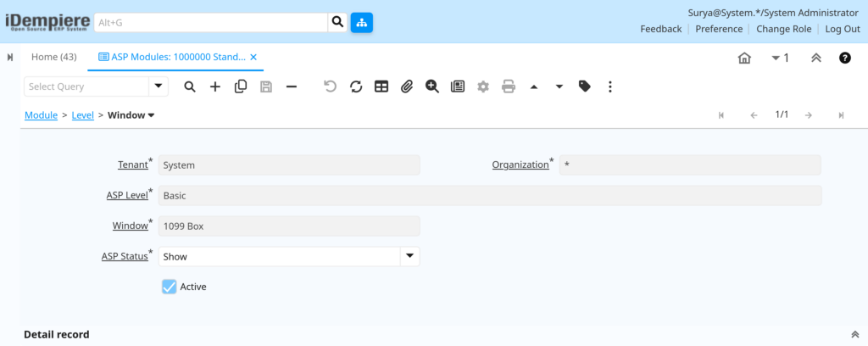Expand the Window breadcrumb dropdown

[x=151, y=115]
